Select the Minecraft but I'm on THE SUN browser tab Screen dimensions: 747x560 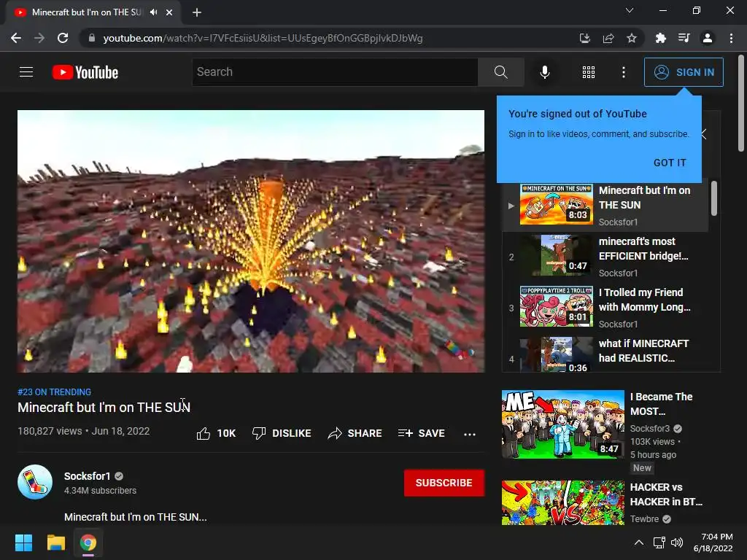click(x=93, y=12)
